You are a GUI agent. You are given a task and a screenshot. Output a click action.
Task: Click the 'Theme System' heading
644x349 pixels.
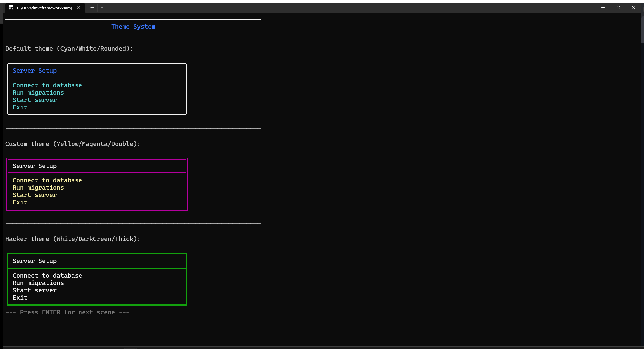[x=133, y=27]
